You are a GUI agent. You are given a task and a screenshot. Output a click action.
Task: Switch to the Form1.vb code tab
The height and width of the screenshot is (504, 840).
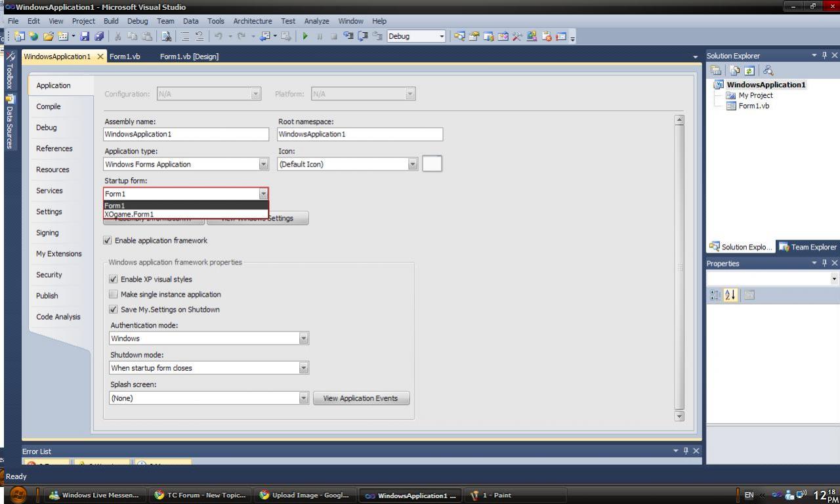(125, 56)
